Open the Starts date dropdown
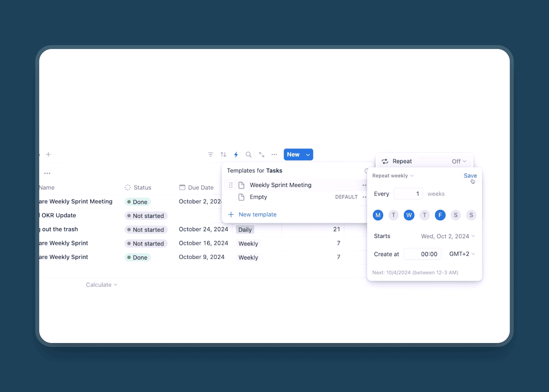This screenshot has height=392, width=549. click(448, 236)
